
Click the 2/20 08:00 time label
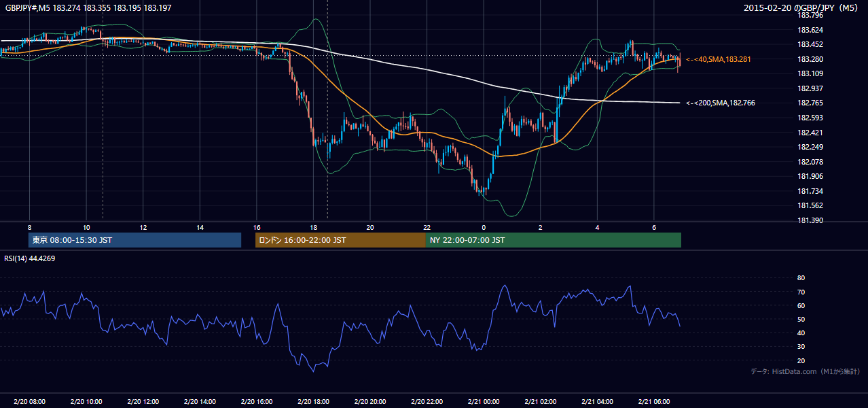29,402
